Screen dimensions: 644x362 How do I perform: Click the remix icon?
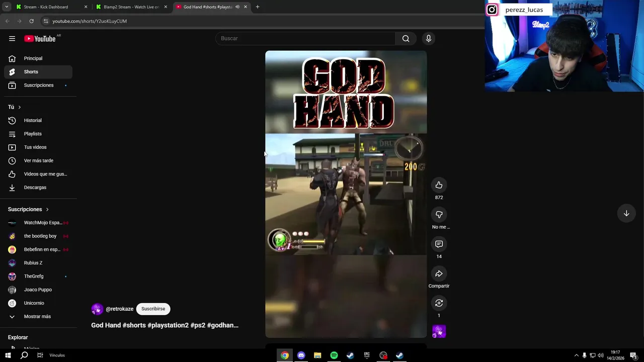tap(439, 303)
